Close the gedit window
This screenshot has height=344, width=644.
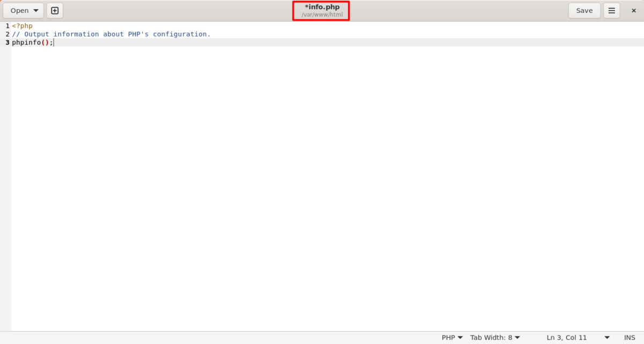click(634, 11)
